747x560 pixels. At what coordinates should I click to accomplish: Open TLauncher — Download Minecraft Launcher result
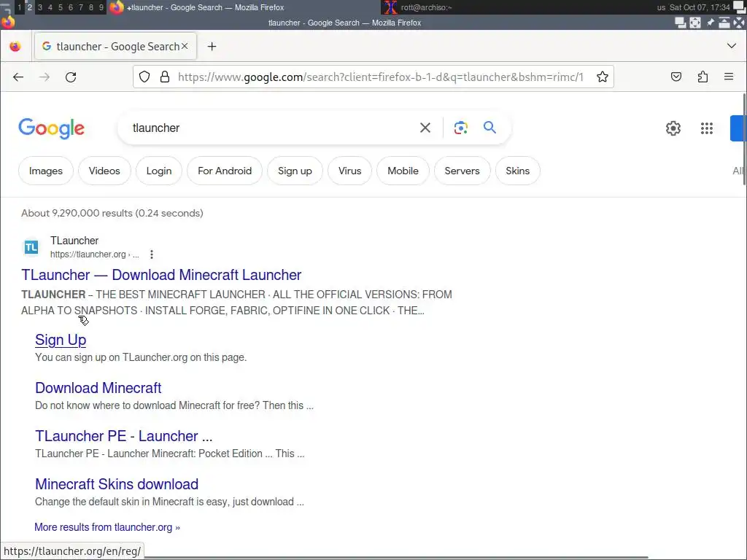coord(161,275)
